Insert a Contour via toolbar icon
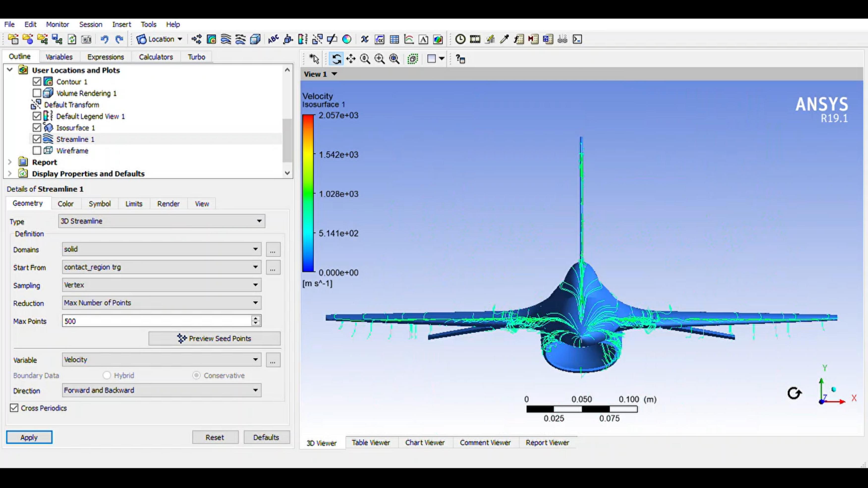This screenshot has height=488, width=868. (x=211, y=39)
